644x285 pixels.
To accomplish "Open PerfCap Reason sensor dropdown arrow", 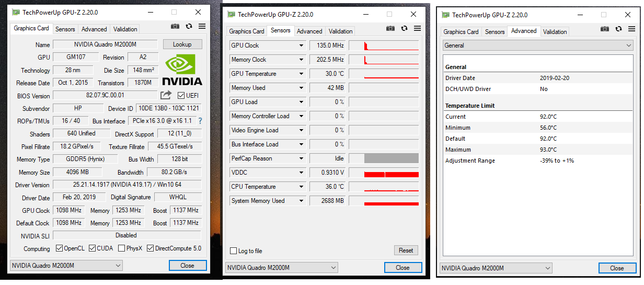I will click(x=301, y=158).
